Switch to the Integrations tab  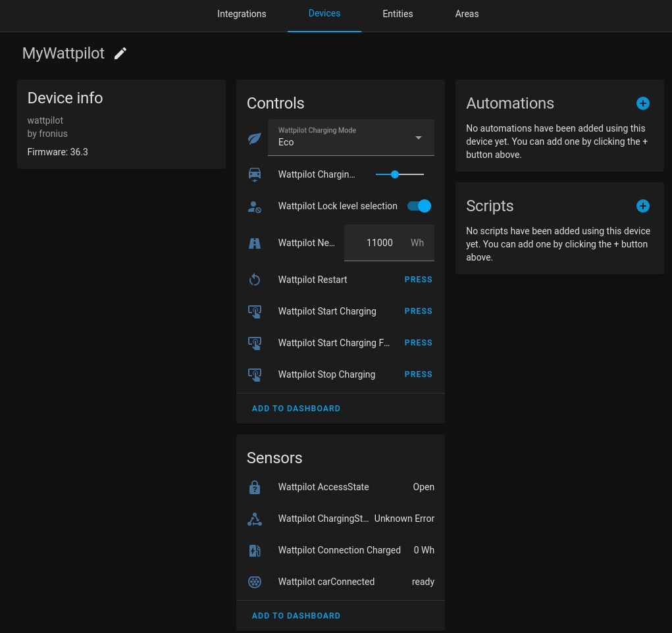pyautogui.click(x=242, y=14)
